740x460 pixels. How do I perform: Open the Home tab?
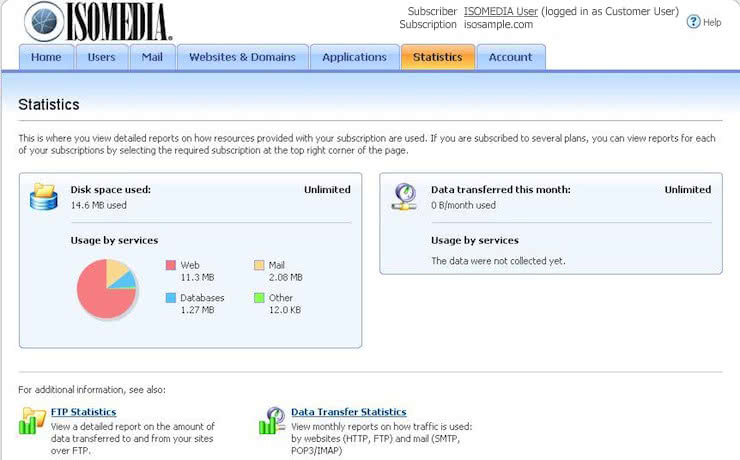pyautogui.click(x=46, y=57)
